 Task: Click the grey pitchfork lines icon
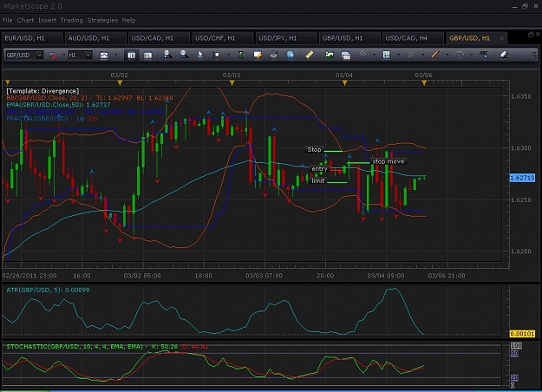[x=411, y=55]
